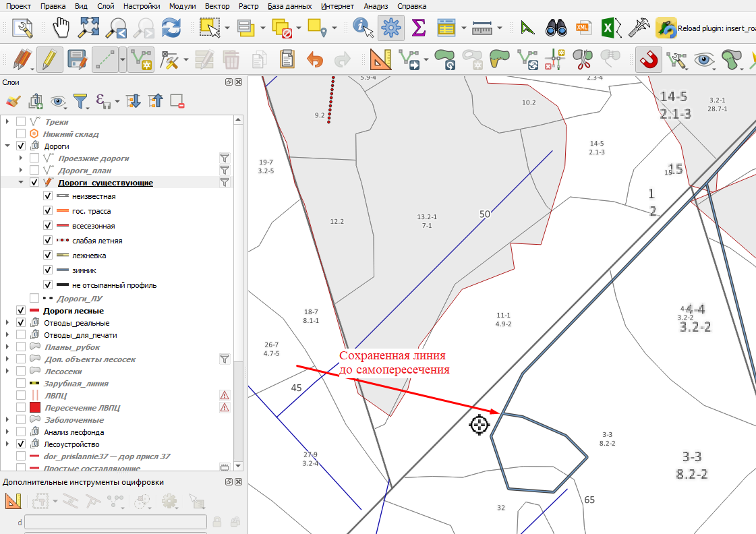This screenshot has width=756, height=534.
Task: Toggle editing with the pencil icon
Action: pyautogui.click(x=49, y=60)
